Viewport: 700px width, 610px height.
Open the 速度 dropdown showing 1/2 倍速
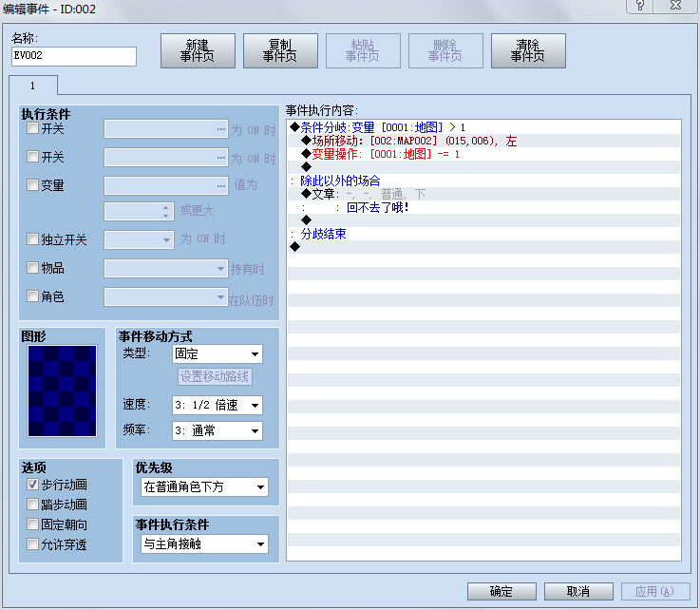click(218, 405)
